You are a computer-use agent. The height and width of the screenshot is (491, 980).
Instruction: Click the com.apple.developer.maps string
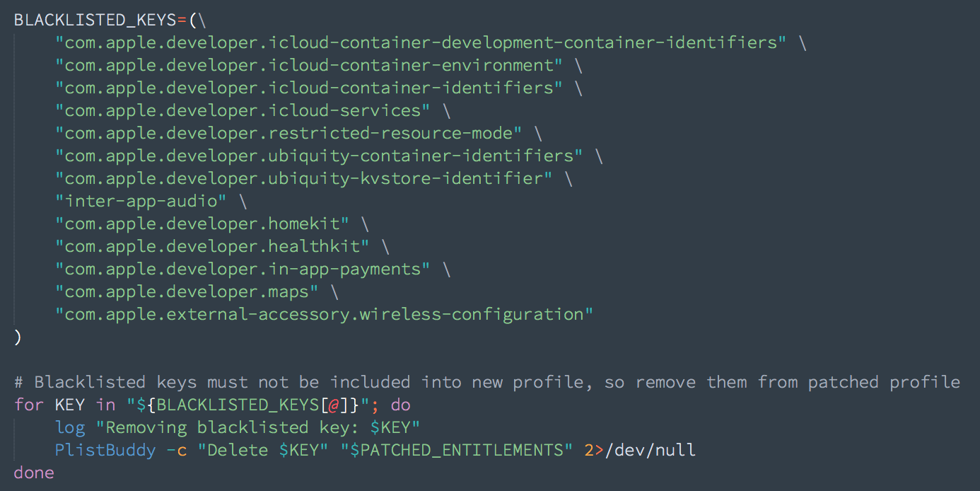pos(187,291)
